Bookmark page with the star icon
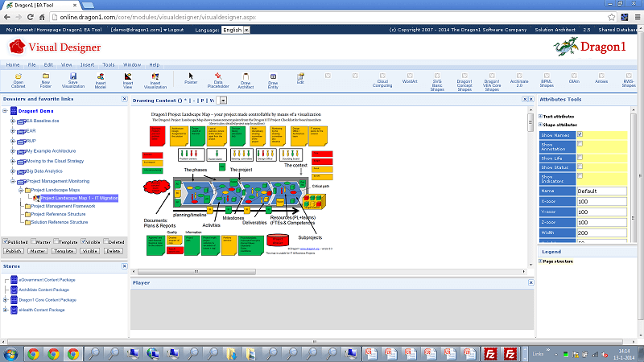Screen dimensions: 644x362 pyautogui.click(x=612, y=17)
